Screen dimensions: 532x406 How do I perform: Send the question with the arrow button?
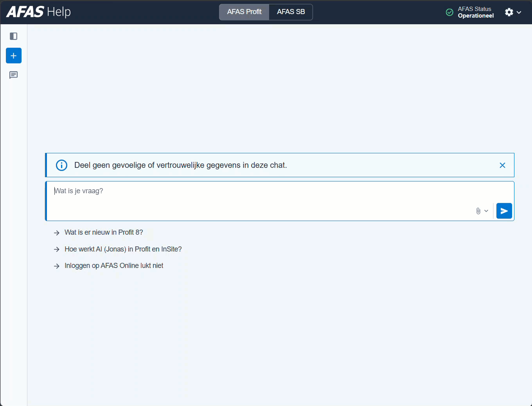pos(504,211)
